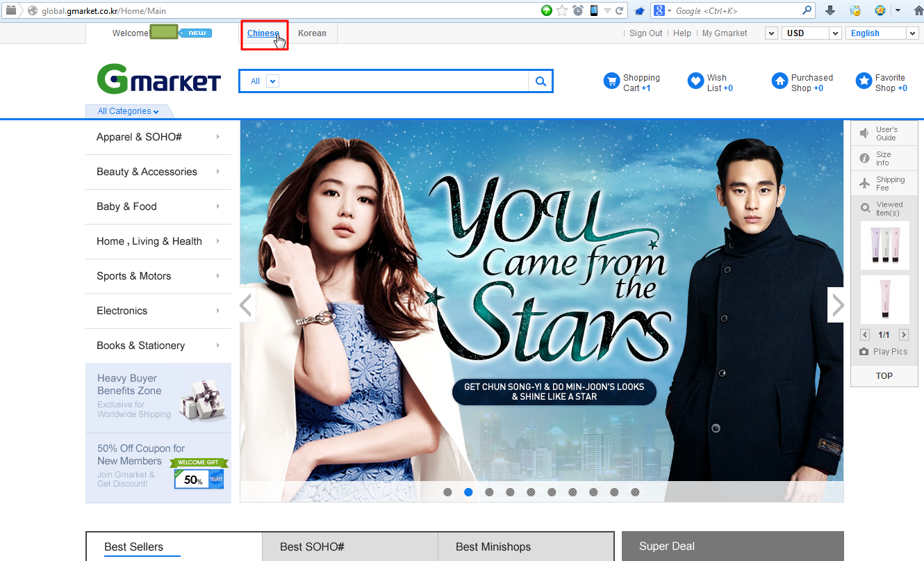Open the address bar history dropdown arrow
The image size is (924, 561).
tap(607, 10)
